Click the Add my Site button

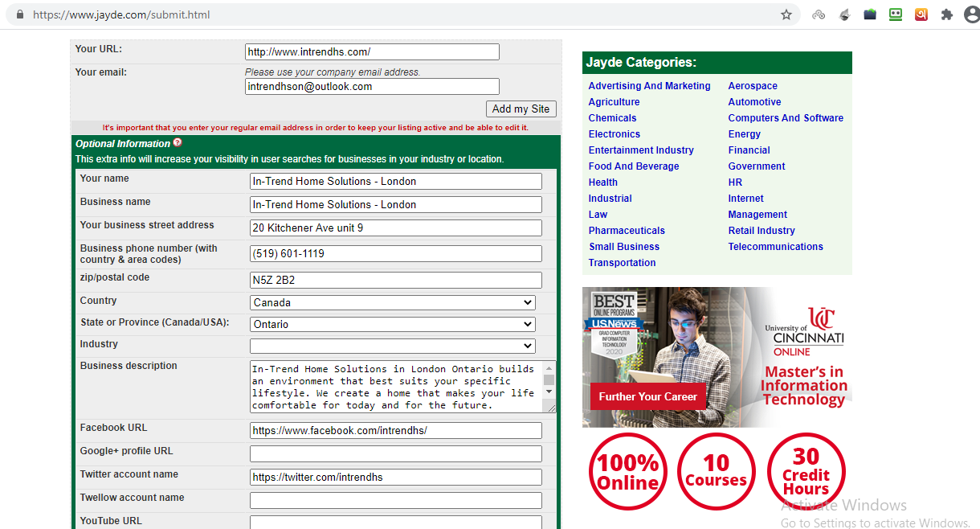click(521, 109)
